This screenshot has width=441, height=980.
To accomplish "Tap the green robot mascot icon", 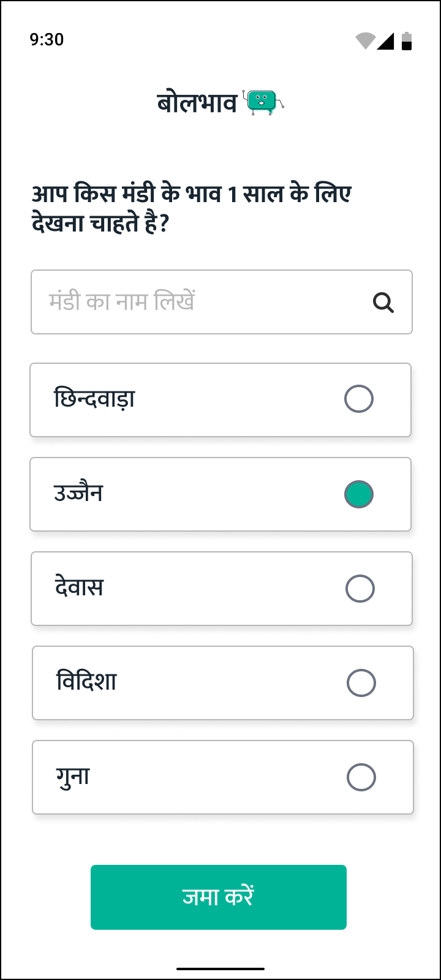I will [x=265, y=102].
